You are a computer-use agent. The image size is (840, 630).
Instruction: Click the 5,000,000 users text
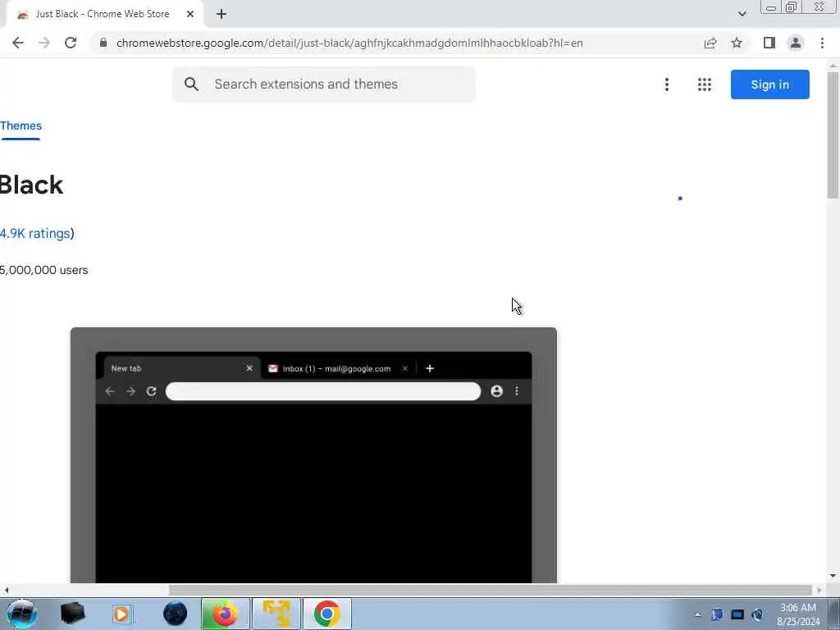pos(44,270)
